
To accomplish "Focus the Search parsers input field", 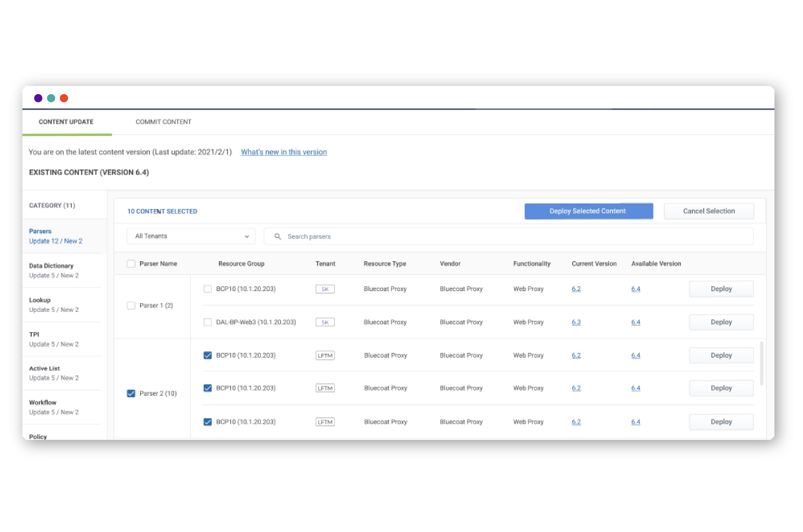I will (509, 236).
